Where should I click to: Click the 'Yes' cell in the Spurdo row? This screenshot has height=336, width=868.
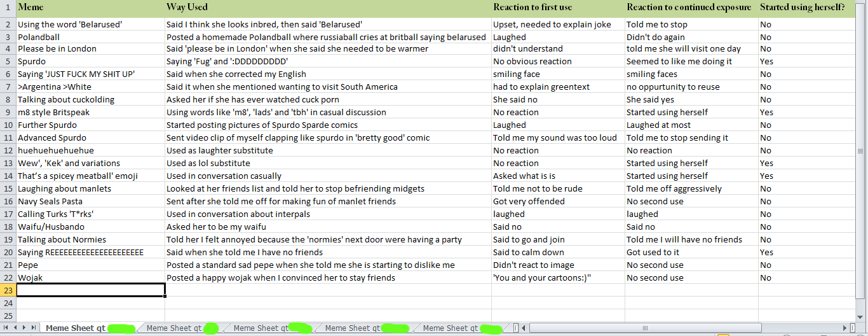click(806, 61)
